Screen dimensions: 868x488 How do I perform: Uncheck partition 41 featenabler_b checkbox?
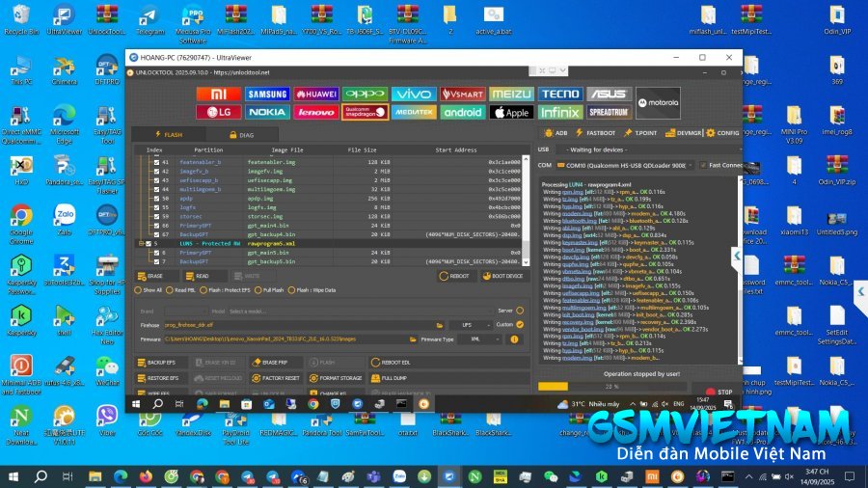tap(156, 162)
